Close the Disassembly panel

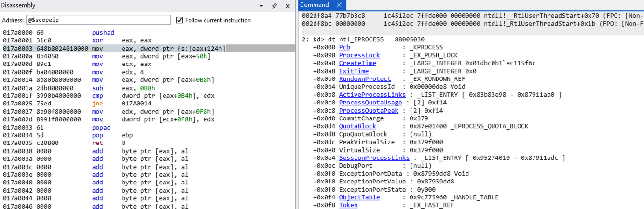point(288,6)
